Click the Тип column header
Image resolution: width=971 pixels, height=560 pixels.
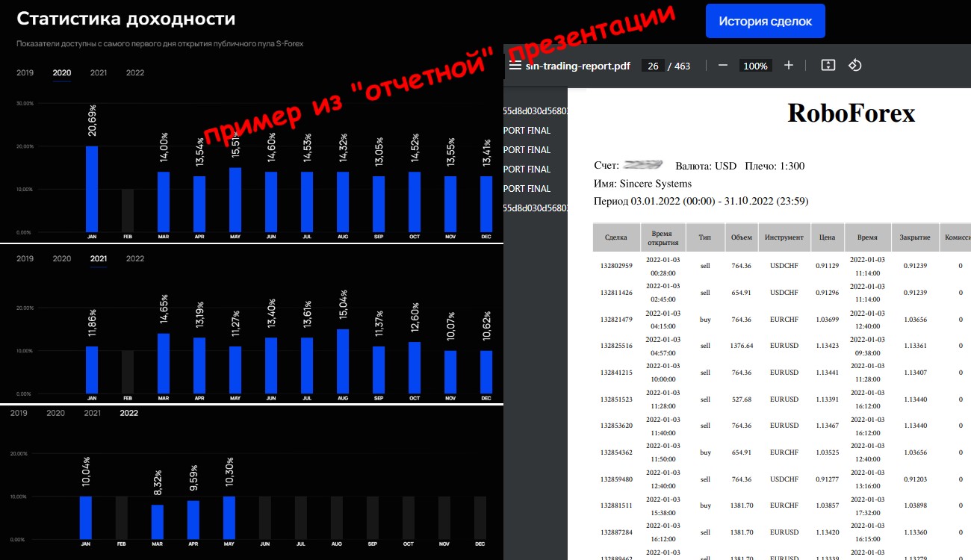(705, 237)
